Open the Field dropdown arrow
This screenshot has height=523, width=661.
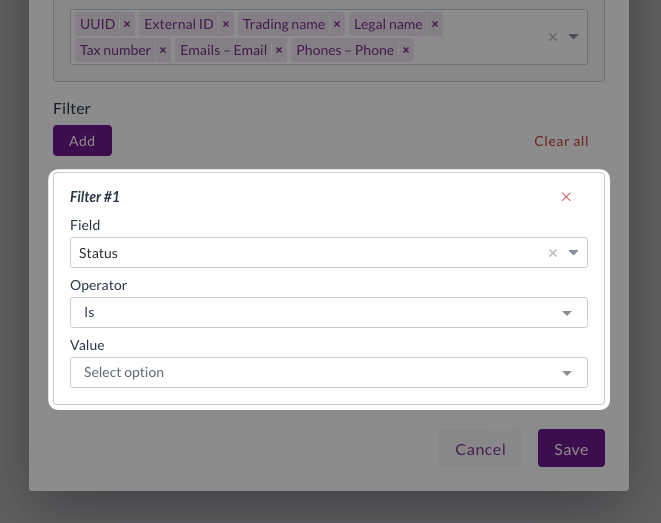click(574, 253)
